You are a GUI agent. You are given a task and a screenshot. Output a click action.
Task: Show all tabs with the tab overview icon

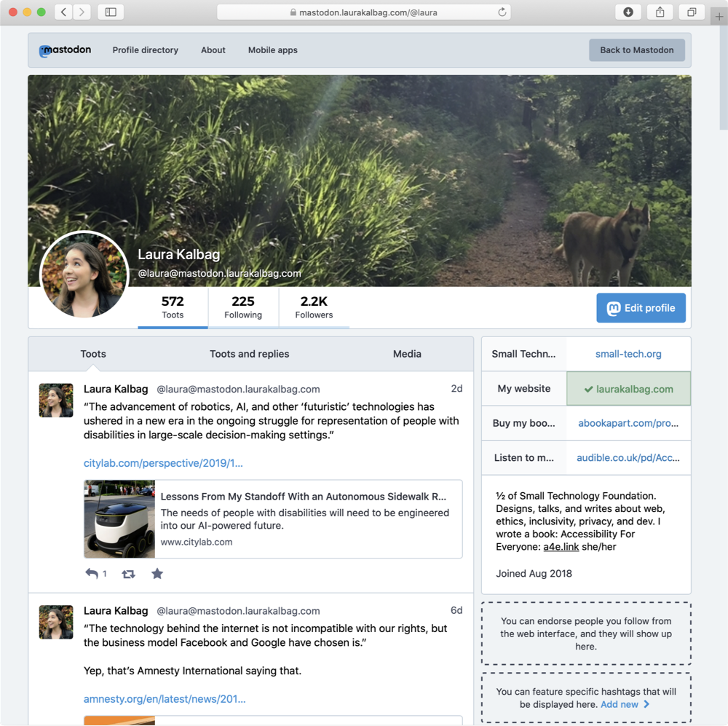(x=692, y=12)
